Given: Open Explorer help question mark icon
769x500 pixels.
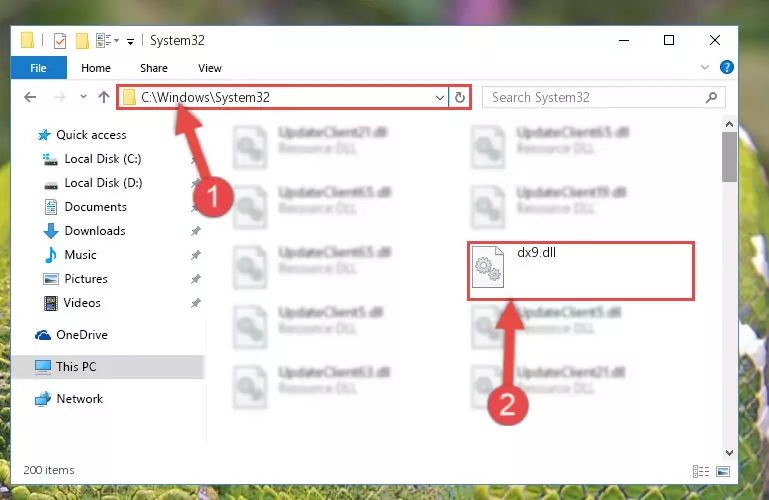Looking at the screenshot, I should click(726, 67).
